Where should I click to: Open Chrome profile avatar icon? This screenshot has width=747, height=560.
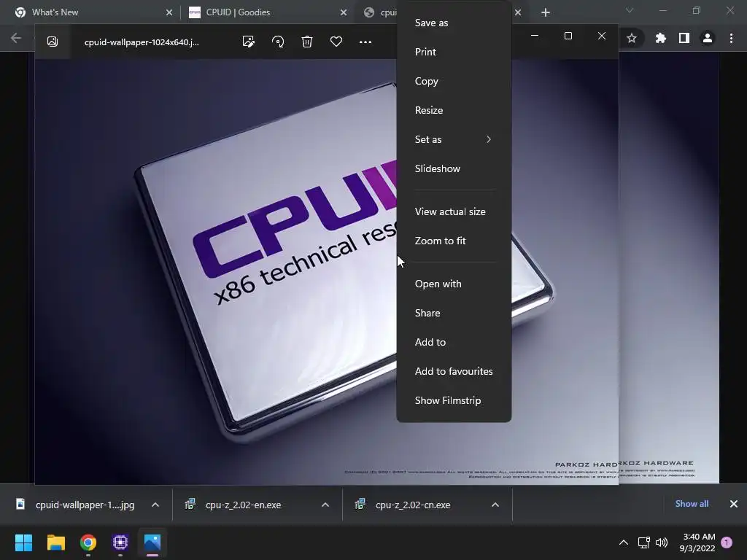point(708,38)
